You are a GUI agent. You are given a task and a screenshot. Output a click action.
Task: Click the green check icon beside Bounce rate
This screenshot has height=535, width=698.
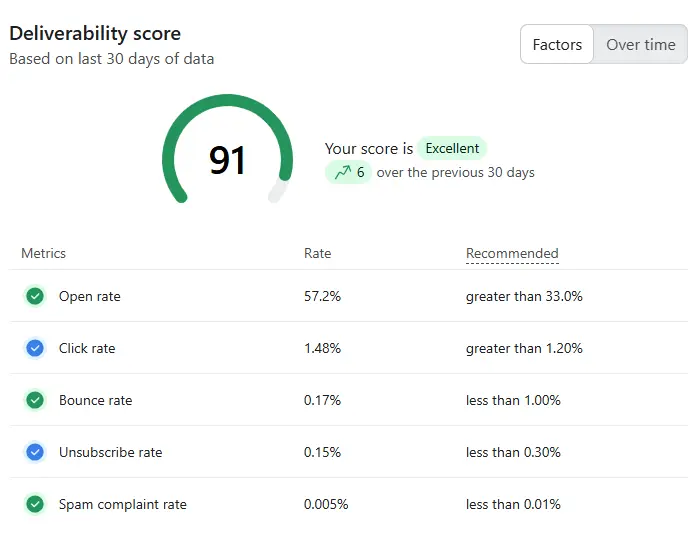coord(35,400)
